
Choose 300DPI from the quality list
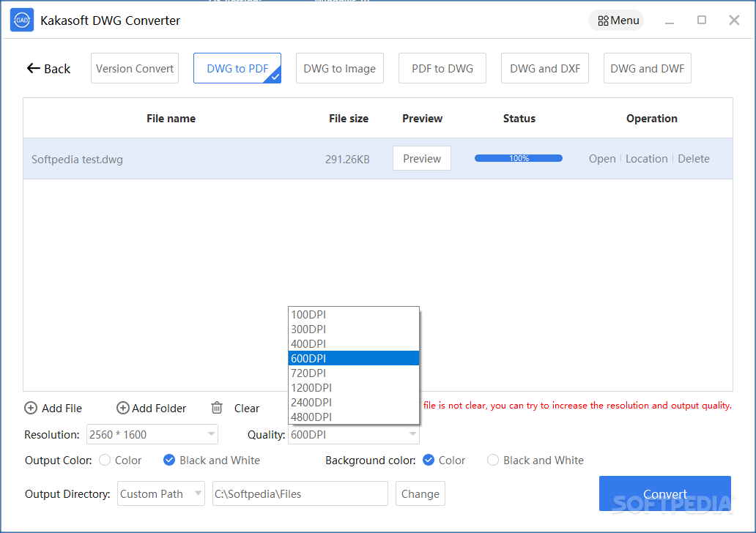point(354,329)
